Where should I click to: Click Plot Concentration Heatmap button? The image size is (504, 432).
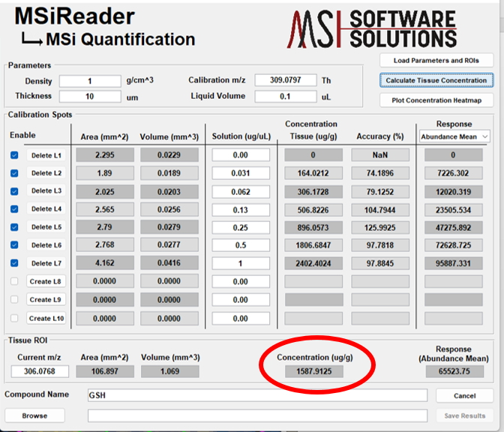tap(436, 100)
